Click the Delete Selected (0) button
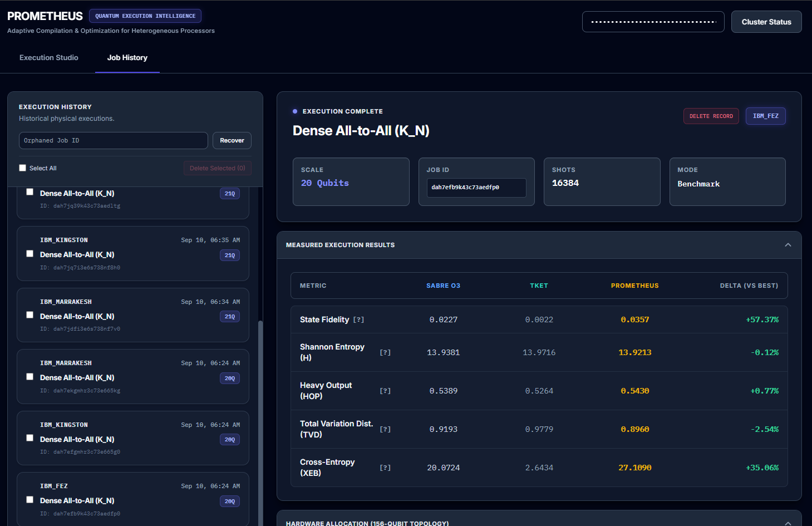Screen dimensions: 812x526 click(x=218, y=168)
